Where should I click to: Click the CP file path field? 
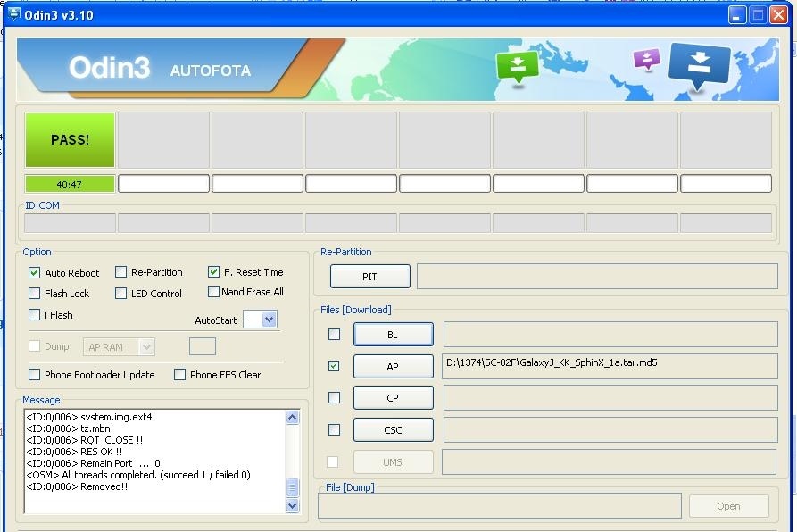coord(610,398)
